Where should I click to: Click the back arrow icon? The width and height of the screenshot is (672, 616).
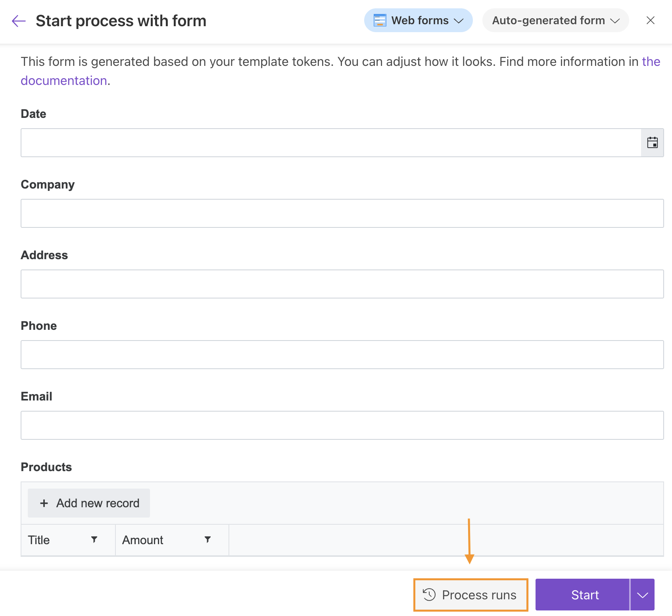pos(19,21)
